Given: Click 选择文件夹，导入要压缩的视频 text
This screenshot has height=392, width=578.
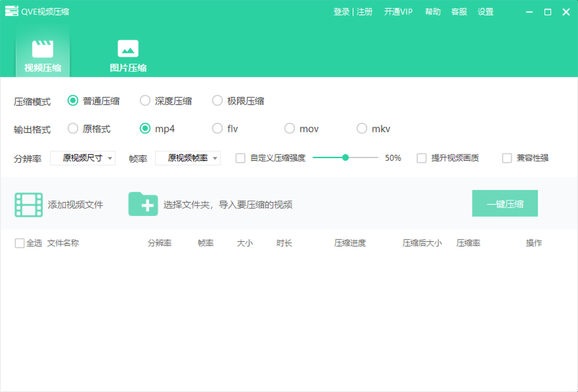Looking at the screenshot, I should pyautogui.click(x=228, y=205).
